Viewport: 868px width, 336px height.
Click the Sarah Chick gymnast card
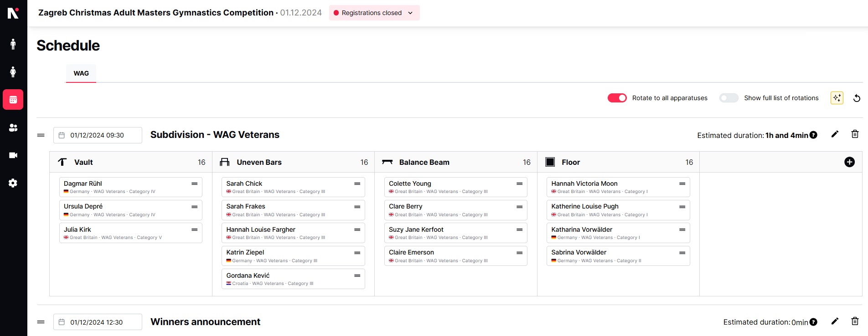[x=287, y=187]
